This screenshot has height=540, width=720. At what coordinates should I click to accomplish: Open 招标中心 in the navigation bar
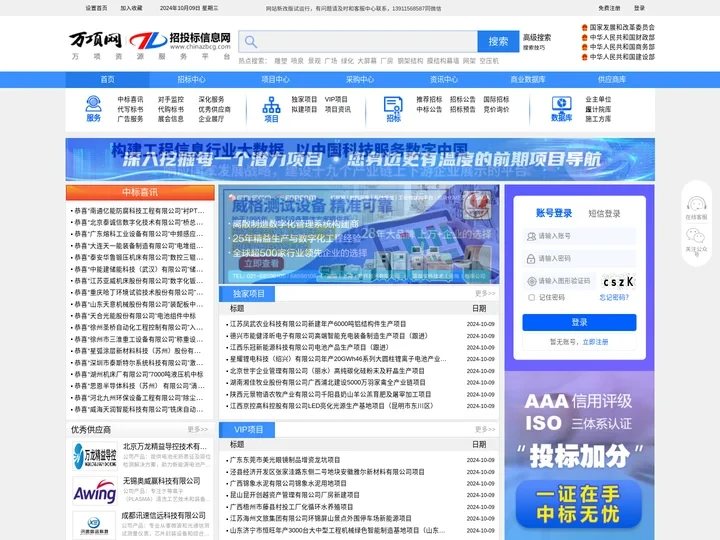pos(191,79)
